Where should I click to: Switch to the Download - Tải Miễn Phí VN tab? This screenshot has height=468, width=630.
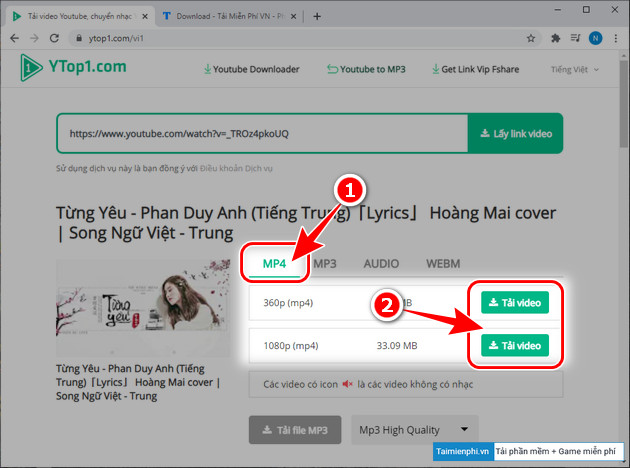tap(230, 16)
